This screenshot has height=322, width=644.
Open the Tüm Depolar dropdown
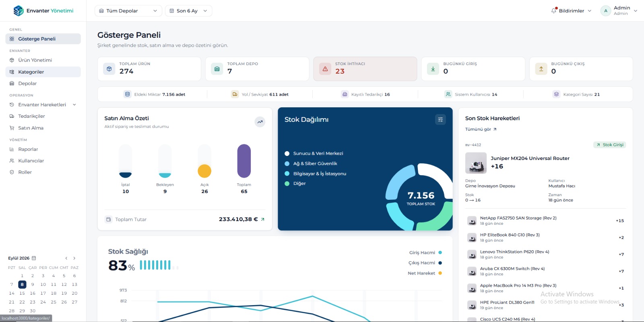tap(128, 11)
